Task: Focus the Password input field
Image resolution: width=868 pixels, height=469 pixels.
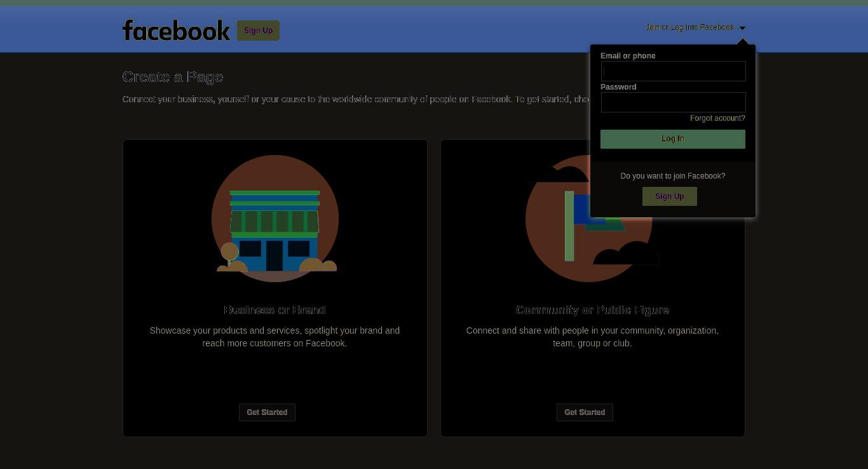Action: point(673,102)
